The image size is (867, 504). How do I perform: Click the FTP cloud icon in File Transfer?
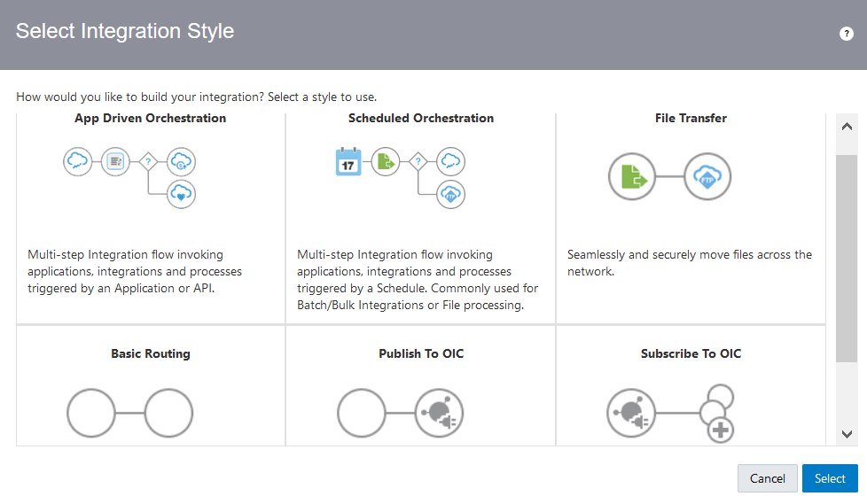coord(707,176)
